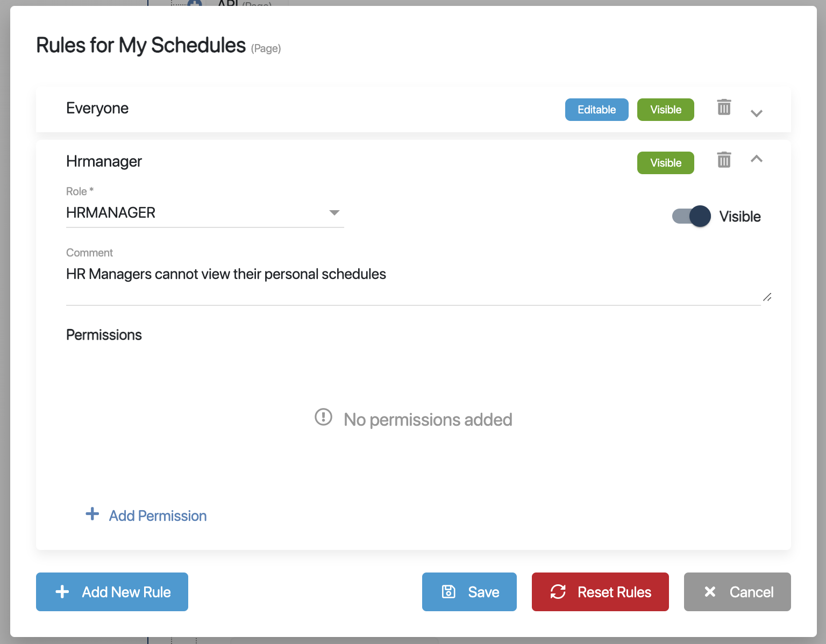Image resolution: width=826 pixels, height=644 pixels.
Task: Click the Visible badge on Hrmanager rule
Action: pos(665,163)
